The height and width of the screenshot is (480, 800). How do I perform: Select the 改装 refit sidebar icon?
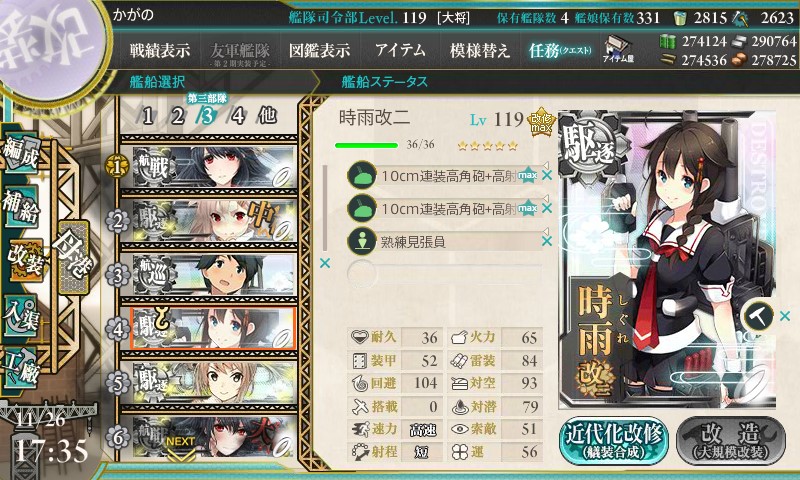[24, 260]
